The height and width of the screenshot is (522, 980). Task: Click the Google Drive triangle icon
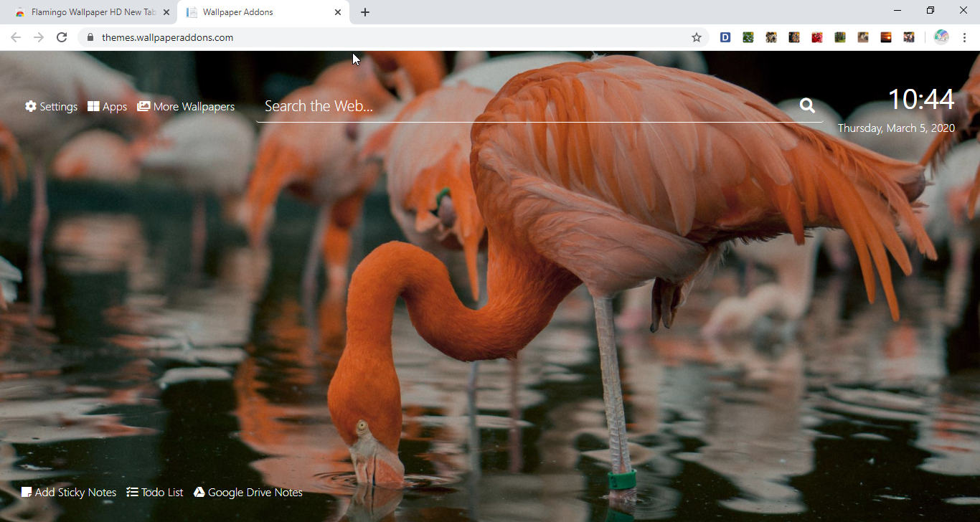point(199,492)
